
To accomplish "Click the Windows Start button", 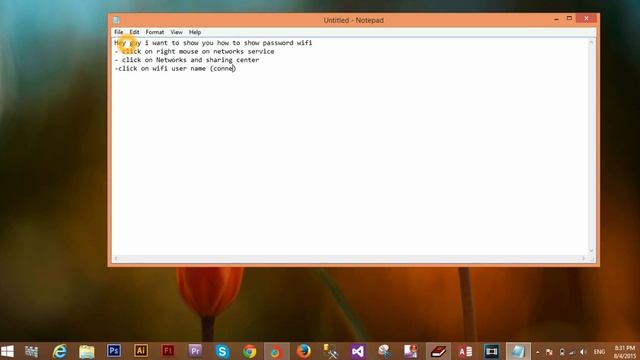I will click(x=7, y=351).
